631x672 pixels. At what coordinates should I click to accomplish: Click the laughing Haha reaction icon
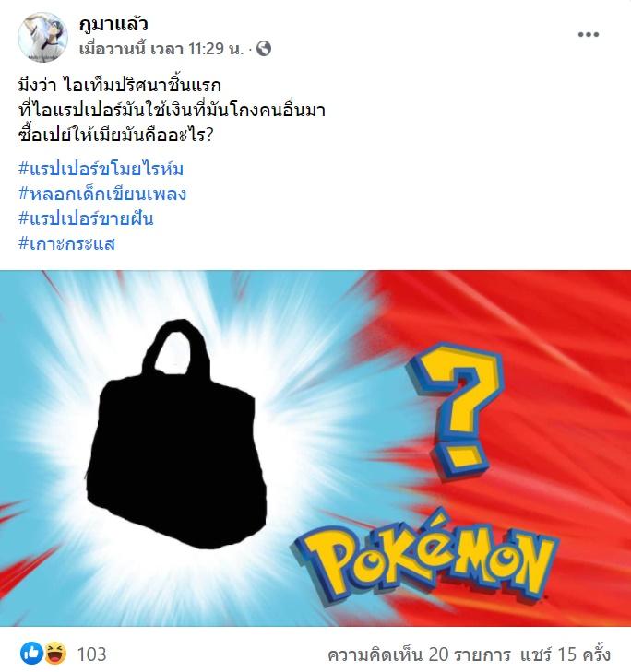click(55, 654)
